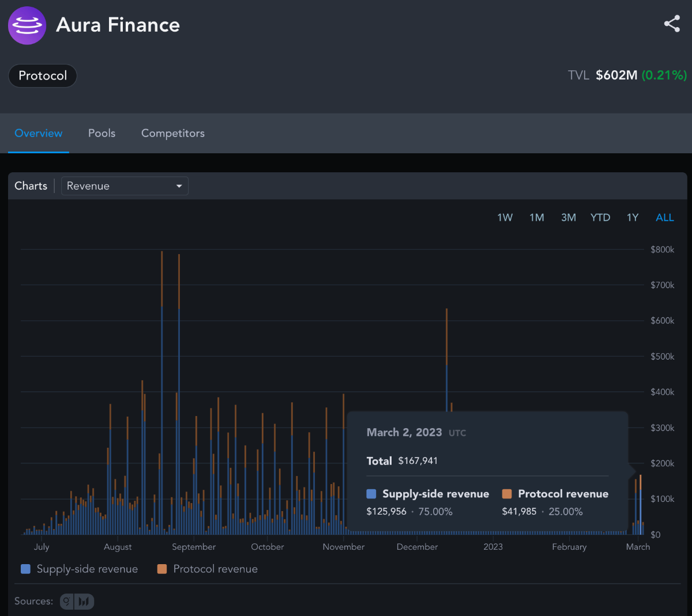Screen dimensions: 692x616
Task: Click the $41,985 protocol amount
Action: pyautogui.click(x=520, y=512)
